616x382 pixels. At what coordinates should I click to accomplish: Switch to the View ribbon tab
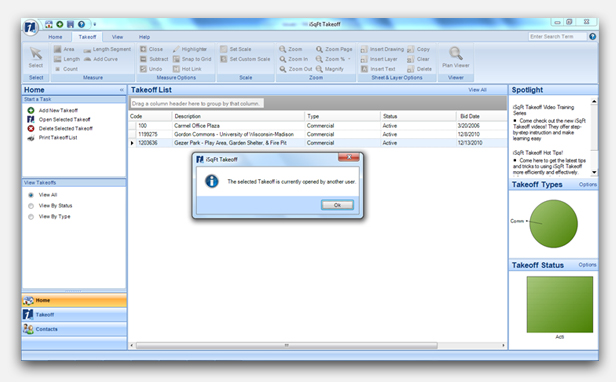point(117,37)
